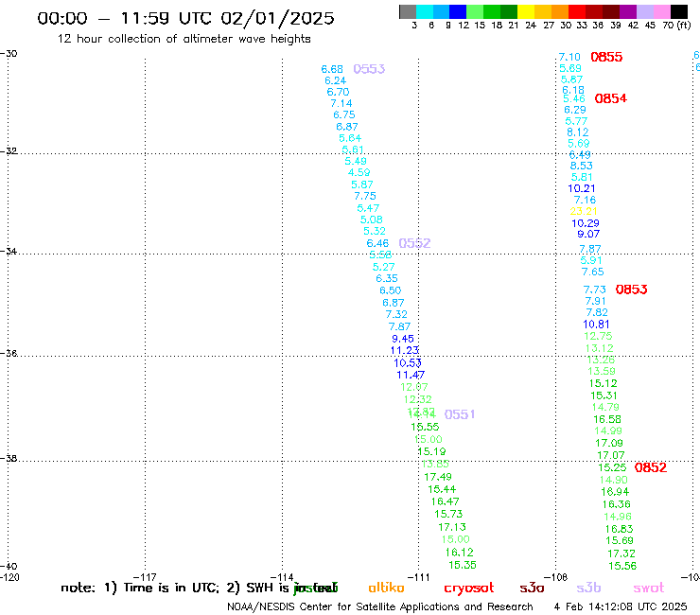Screen dimensions: 700x615
Task: Click the UTC date range title text
Action: pyautogui.click(x=185, y=18)
